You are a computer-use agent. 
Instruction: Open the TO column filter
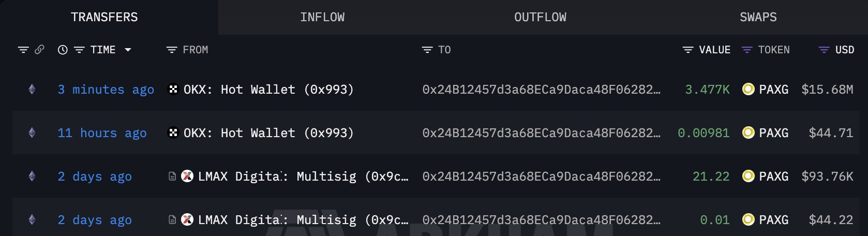click(x=427, y=50)
